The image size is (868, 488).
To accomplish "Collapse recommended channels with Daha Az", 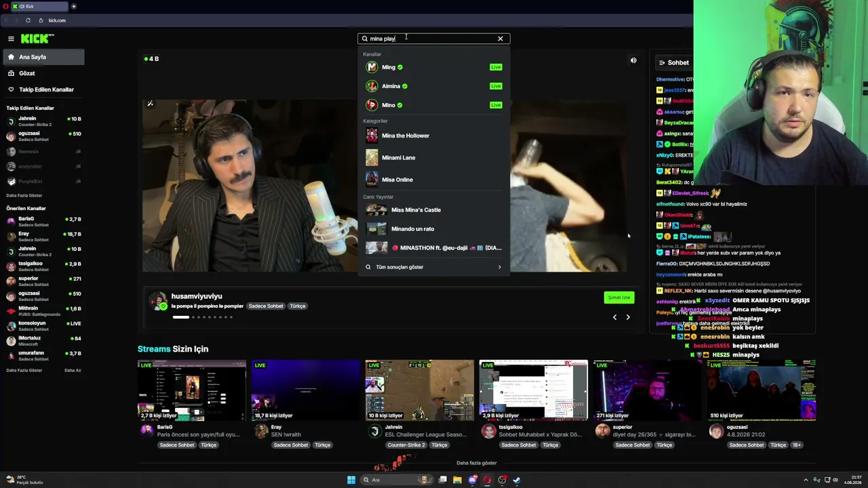I will tap(73, 370).
